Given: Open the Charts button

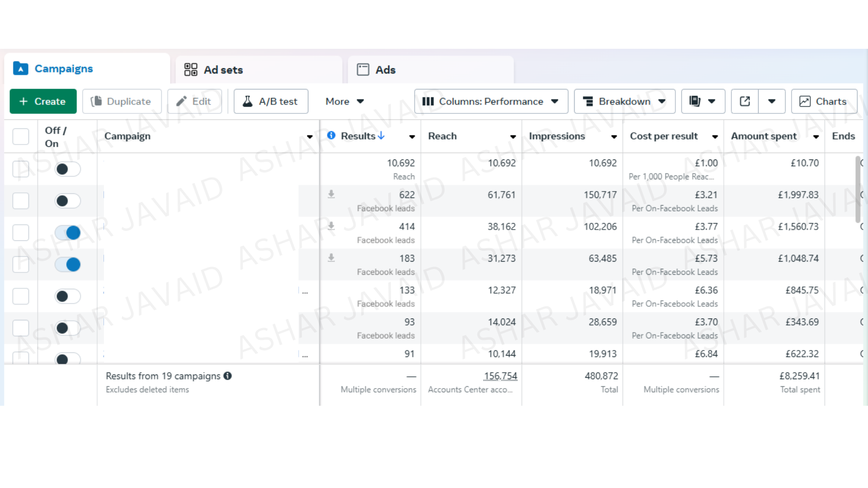Looking at the screenshot, I should (823, 101).
